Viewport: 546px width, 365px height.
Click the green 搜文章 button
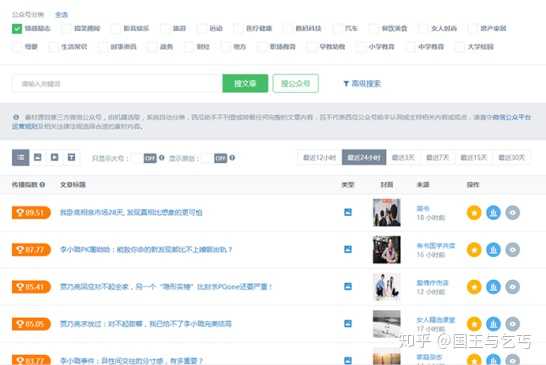(245, 84)
